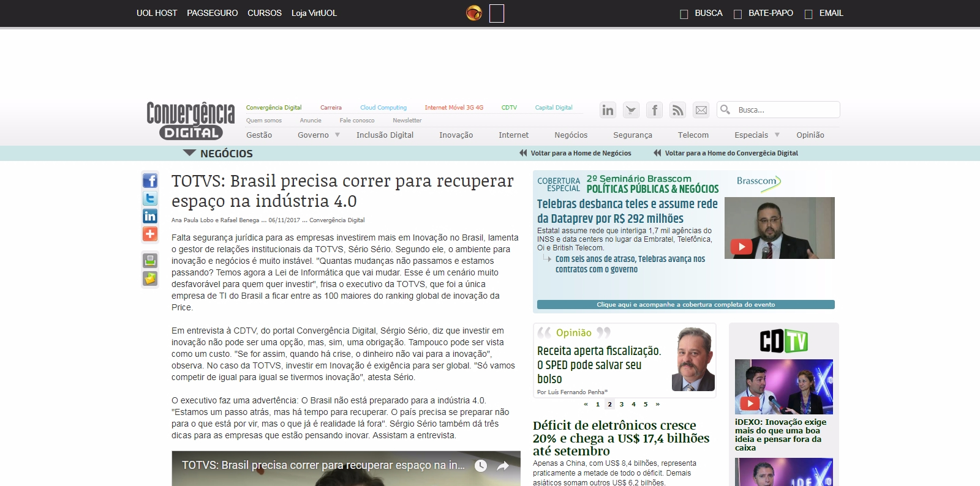The height and width of the screenshot is (486, 980).
Task: Click the Carreira link
Action: click(331, 108)
